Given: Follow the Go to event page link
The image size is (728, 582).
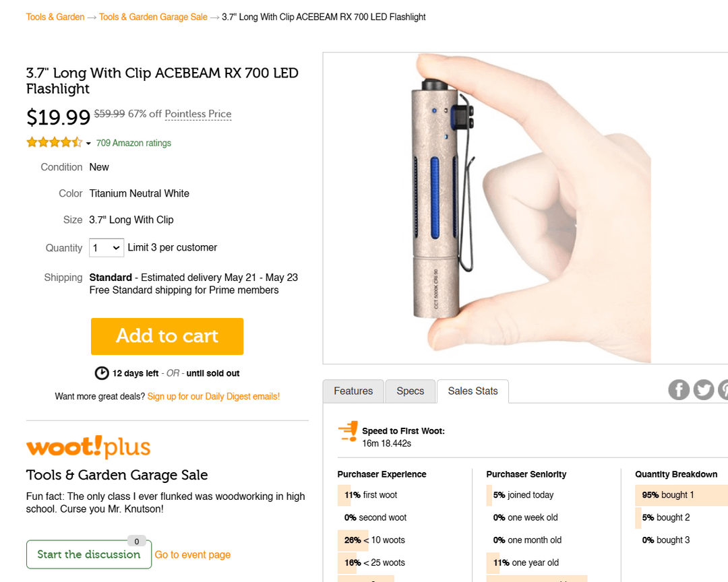Looking at the screenshot, I should click(x=193, y=554).
